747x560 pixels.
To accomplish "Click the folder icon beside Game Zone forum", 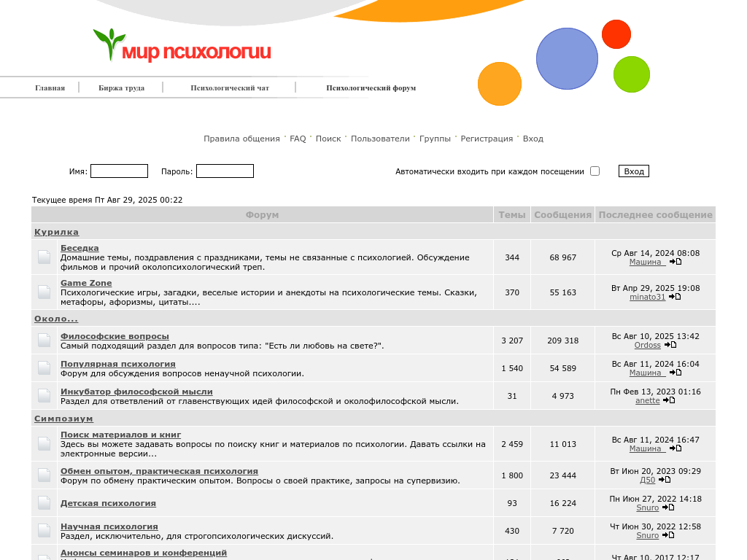I will (44, 292).
